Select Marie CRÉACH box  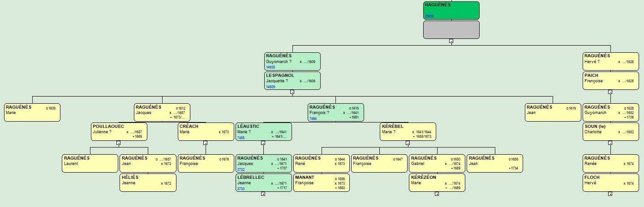point(206,132)
